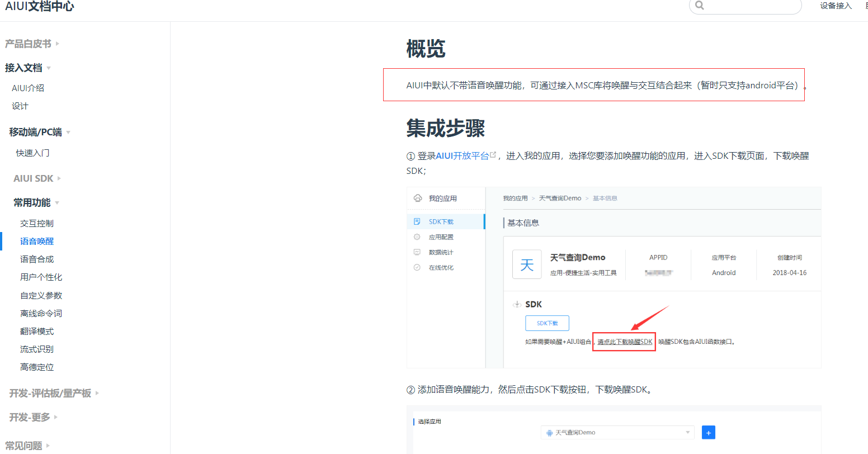Click the search magnifier icon
Viewport: 868px width, 454px height.
(699, 6)
